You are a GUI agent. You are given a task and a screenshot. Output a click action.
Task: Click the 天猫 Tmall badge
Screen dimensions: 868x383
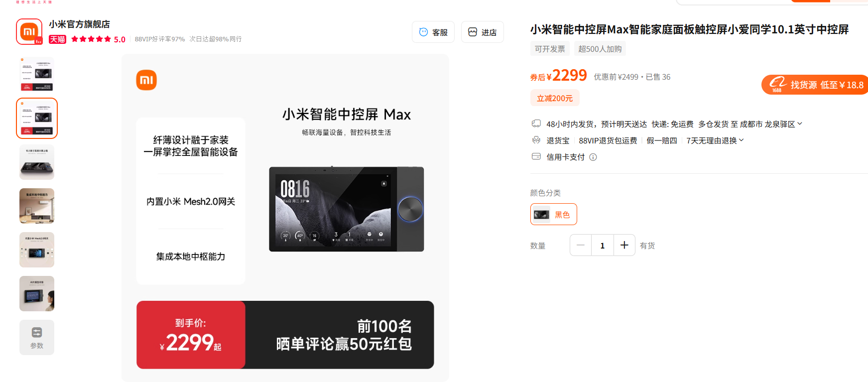[x=58, y=39]
